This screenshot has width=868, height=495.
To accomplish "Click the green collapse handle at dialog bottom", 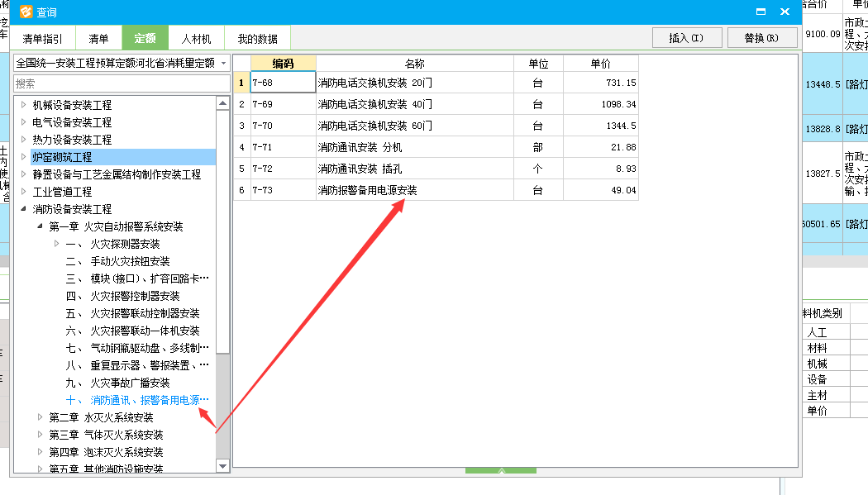I will 501,470.
